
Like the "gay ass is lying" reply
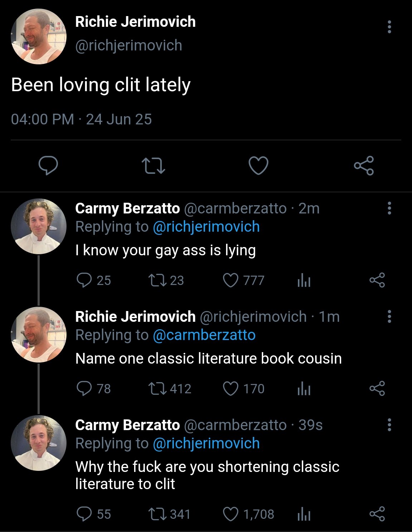pos(231,280)
